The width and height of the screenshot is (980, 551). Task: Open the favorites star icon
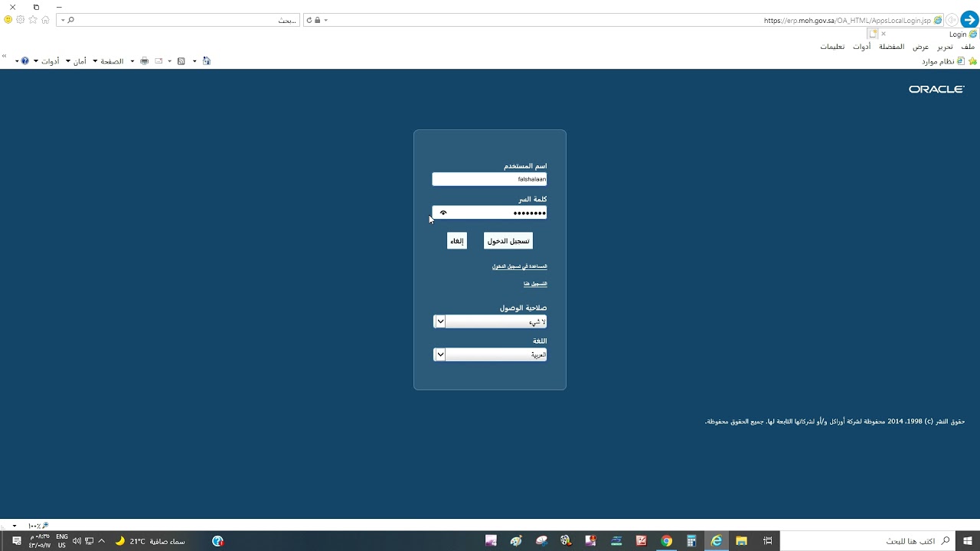(33, 20)
